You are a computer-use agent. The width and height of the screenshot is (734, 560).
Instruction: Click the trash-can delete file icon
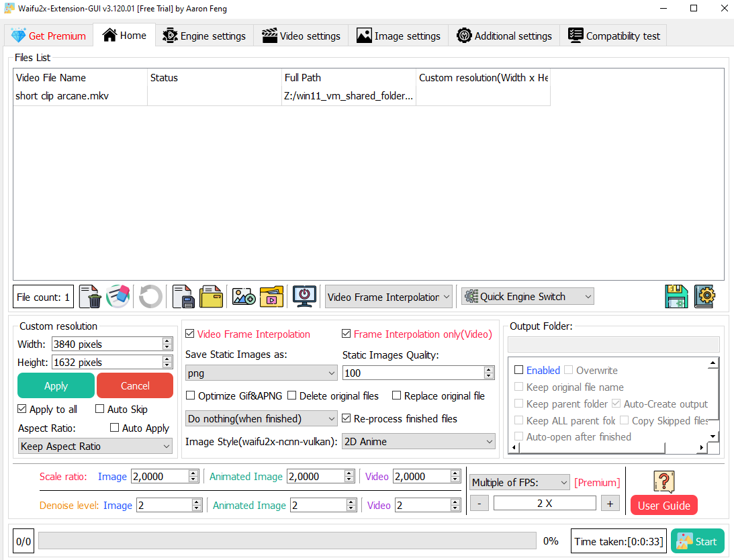pyautogui.click(x=90, y=296)
